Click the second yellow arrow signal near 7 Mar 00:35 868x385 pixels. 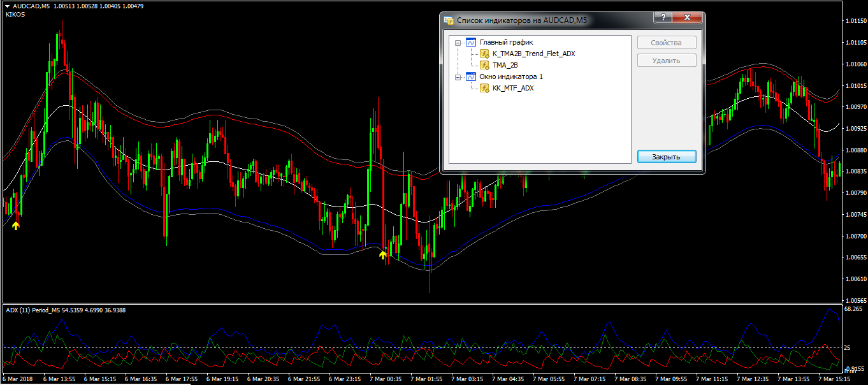coord(383,255)
